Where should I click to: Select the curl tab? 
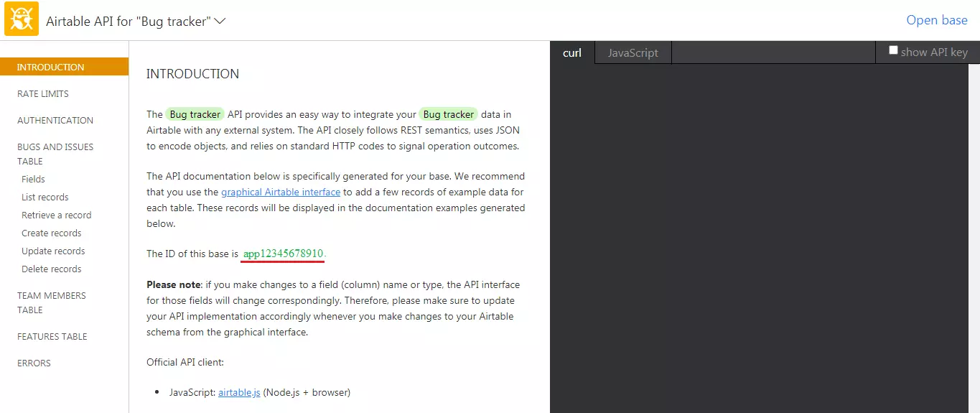(x=572, y=52)
